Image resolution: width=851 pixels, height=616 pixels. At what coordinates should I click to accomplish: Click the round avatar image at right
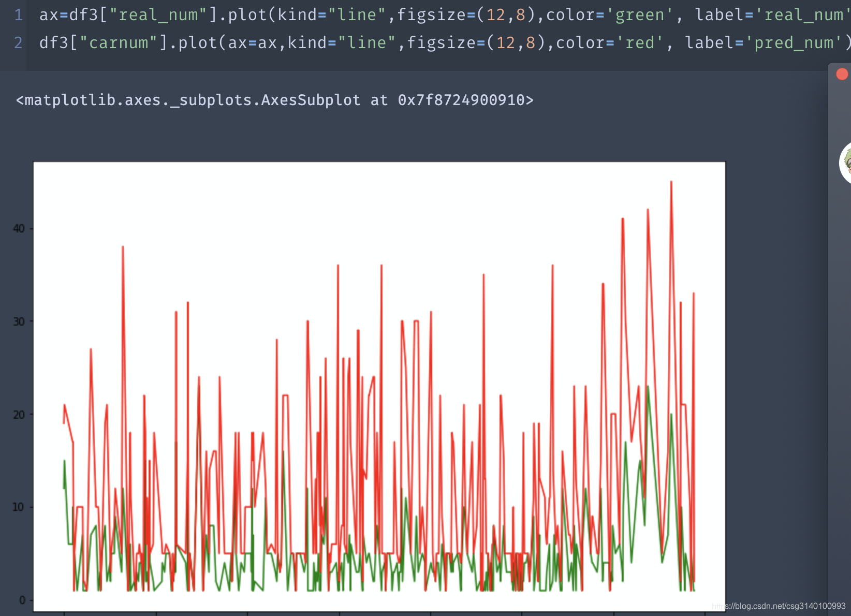point(845,163)
